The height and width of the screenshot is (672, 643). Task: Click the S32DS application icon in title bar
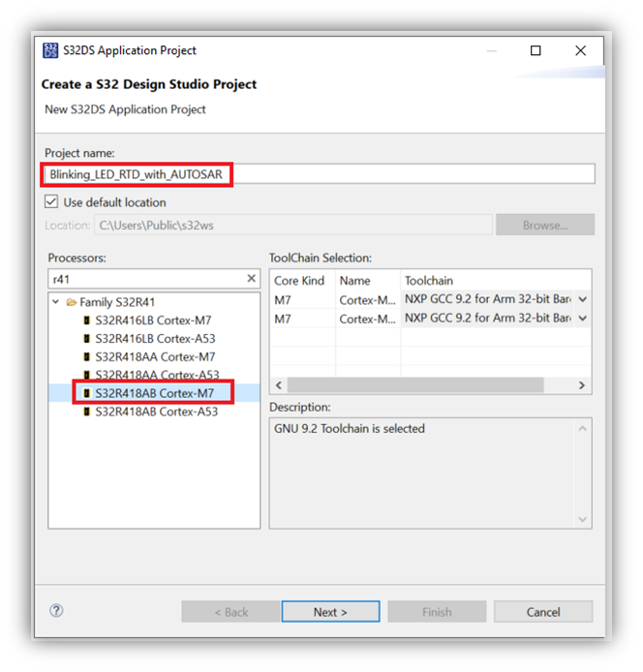51,50
